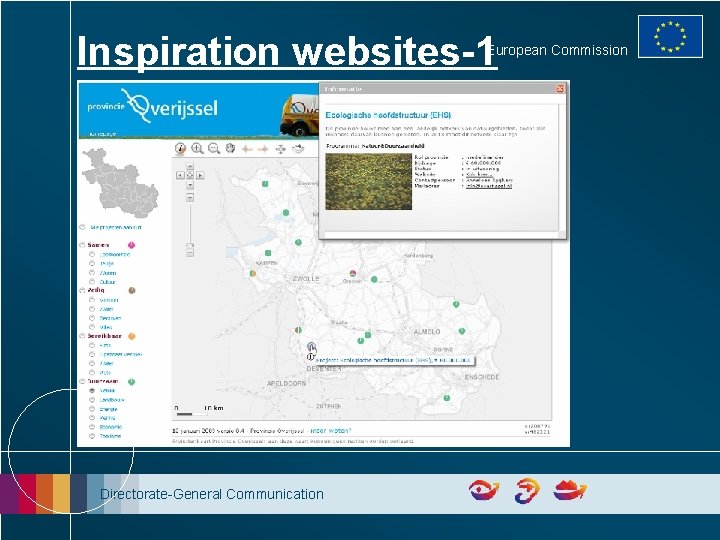Pan the map down with the arrow button
This screenshot has width=720, height=540.
pos(190,185)
